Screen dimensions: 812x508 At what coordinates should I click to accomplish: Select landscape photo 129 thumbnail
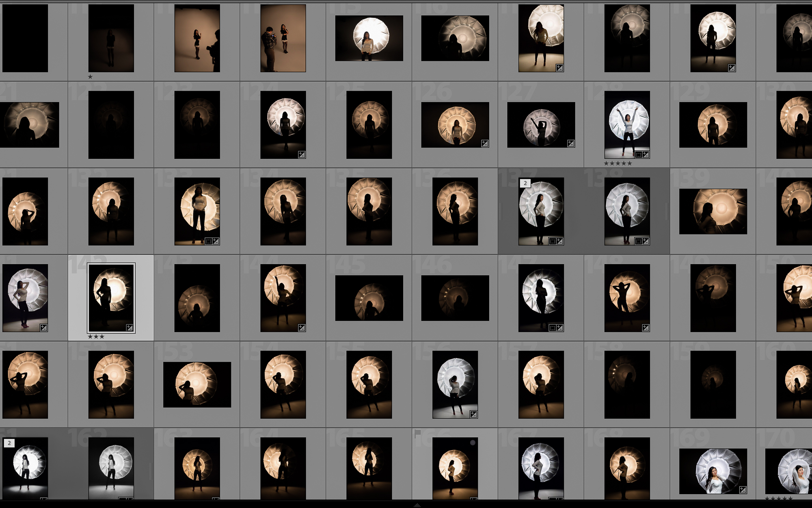coord(713,125)
